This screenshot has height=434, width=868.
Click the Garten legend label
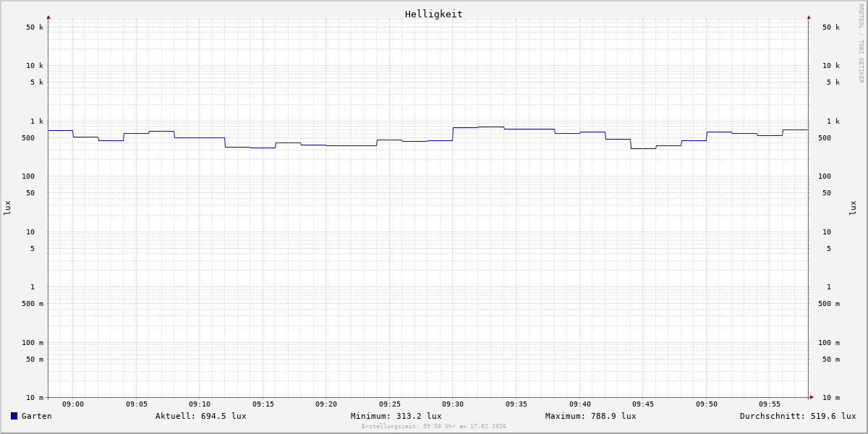36,416
